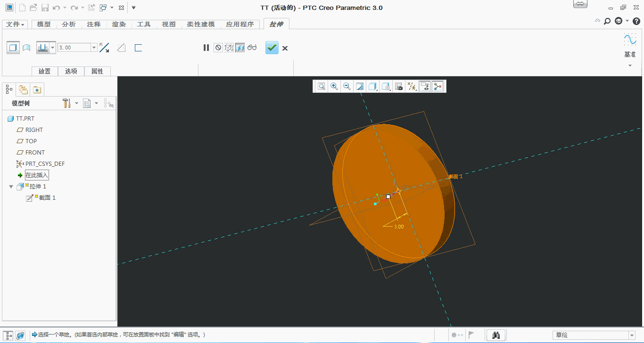Toggle the attached preview mode
The image size is (644, 343).
click(240, 48)
